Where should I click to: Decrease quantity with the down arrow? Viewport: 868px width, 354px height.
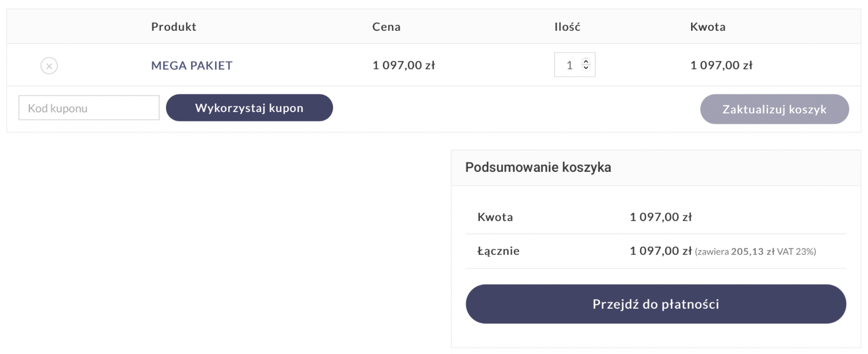click(x=586, y=68)
